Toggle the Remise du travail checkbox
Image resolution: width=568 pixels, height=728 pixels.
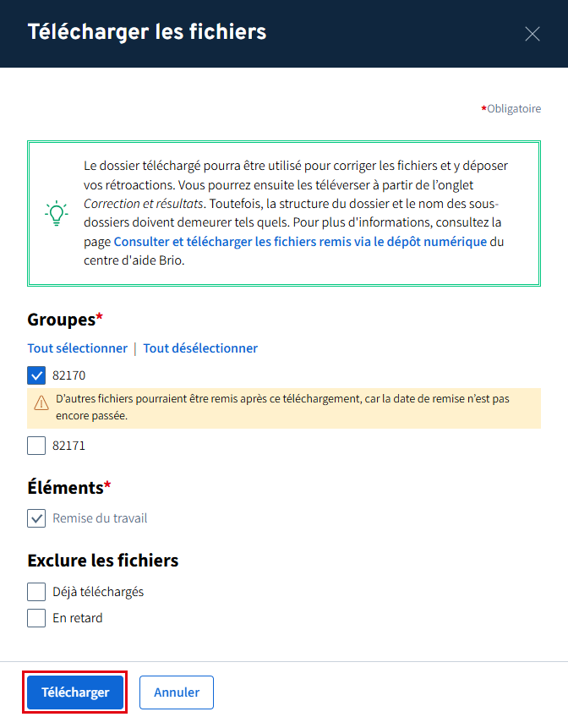coord(36,518)
